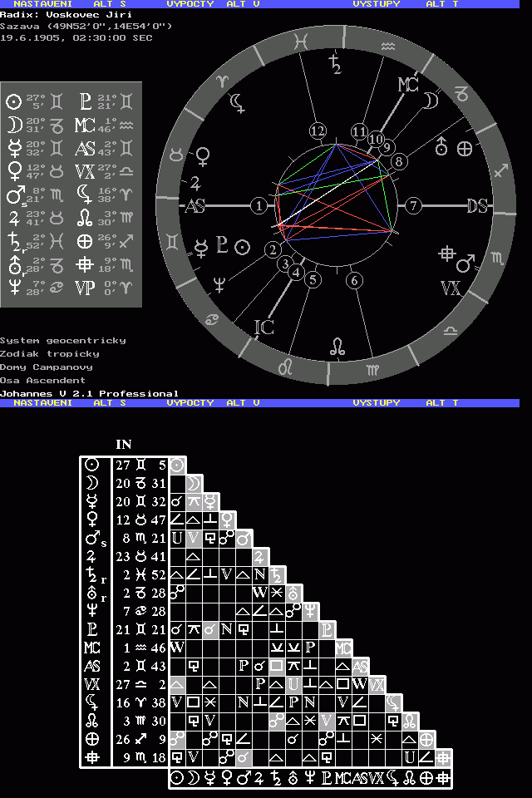Click the DS descendant label on the wheel
Viewport: 532px width, 798px height.
click(x=476, y=206)
